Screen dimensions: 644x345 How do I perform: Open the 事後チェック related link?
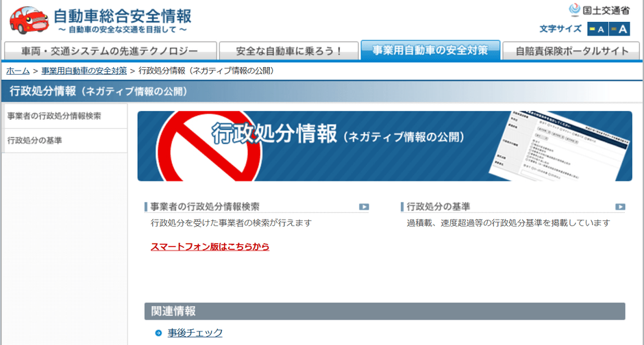195,333
